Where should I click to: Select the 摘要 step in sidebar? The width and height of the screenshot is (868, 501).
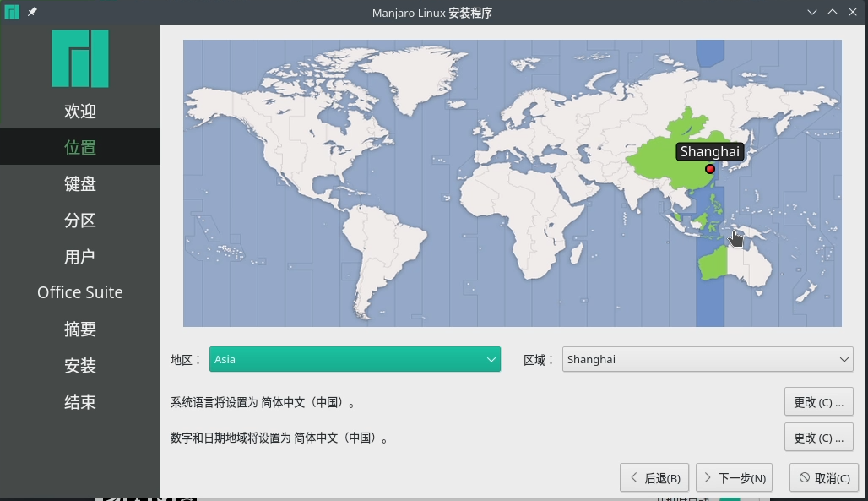click(80, 329)
